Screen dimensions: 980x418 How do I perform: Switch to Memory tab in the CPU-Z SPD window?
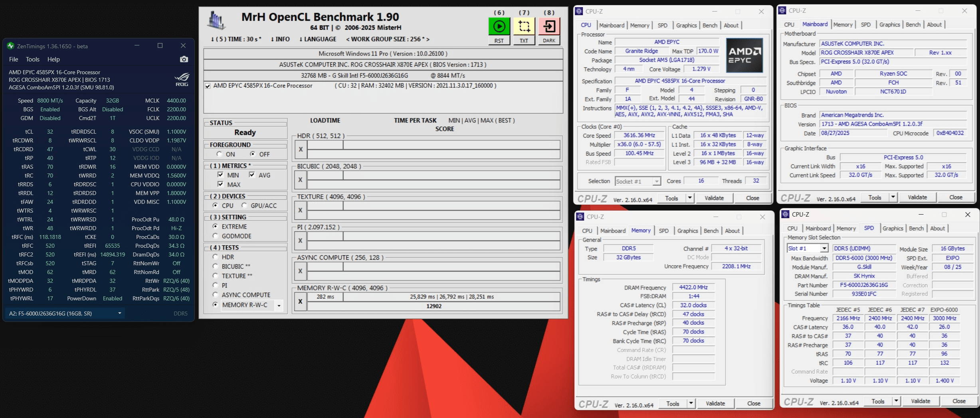tap(846, 229)
